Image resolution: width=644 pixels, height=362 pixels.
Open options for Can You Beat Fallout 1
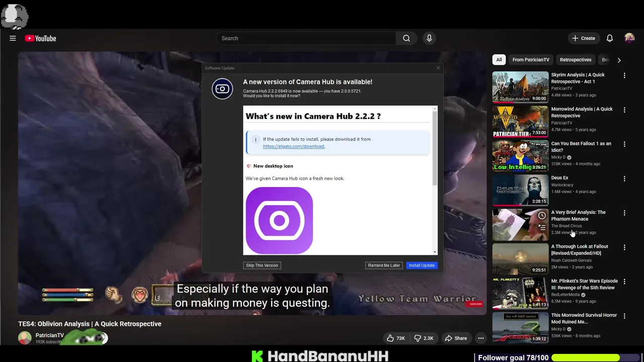(x=624, y=144)
